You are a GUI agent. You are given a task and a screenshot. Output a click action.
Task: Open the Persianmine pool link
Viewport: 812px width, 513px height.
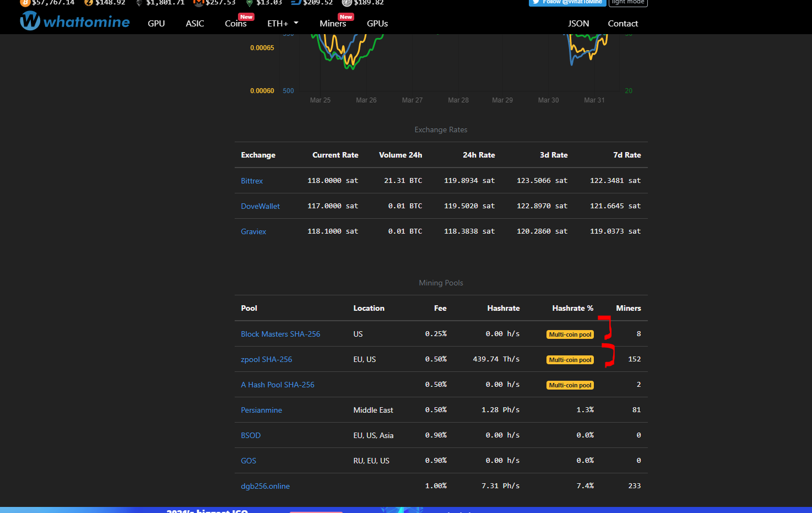pos(261,410)
